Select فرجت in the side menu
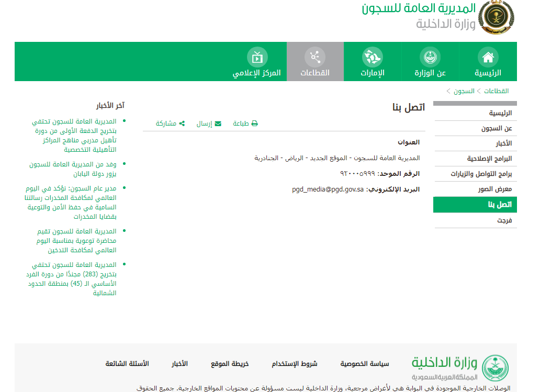This screenshot has height=392, width=540. click(x=475, y=220)
